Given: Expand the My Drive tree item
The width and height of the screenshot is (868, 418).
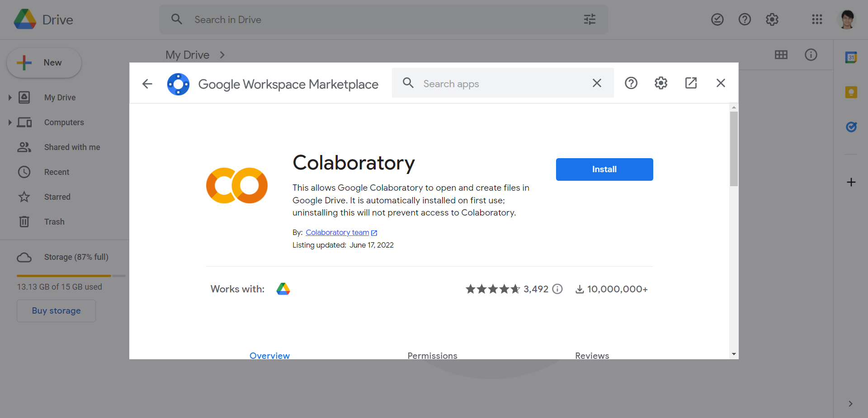Looking at the screenshot, I should (10, 97).
